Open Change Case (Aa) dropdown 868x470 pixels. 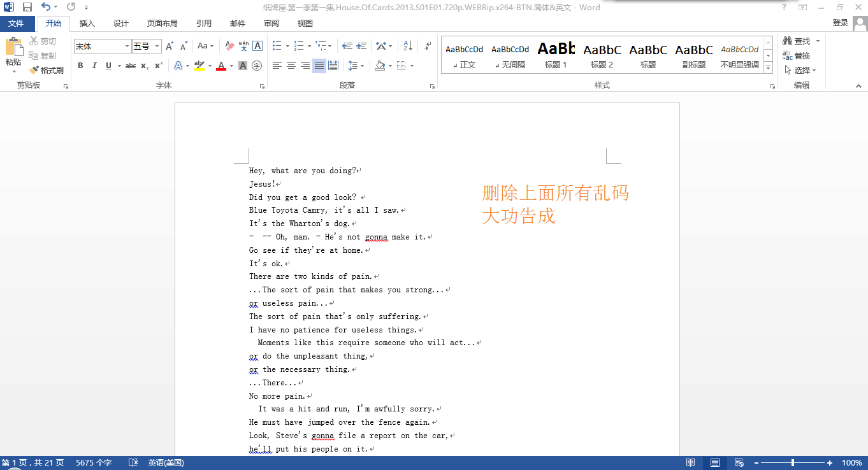206,46
